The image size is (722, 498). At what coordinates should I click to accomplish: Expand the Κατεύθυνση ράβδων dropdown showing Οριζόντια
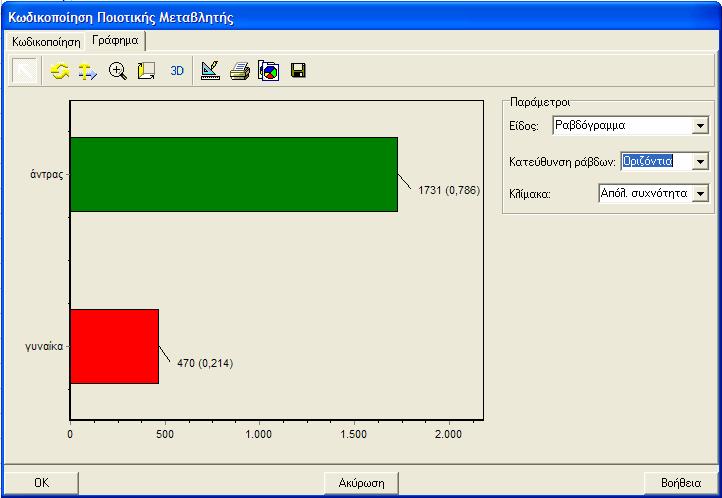pyautogui.click(x=664, y=161)
